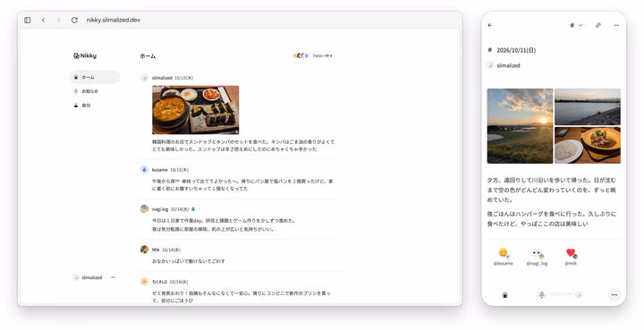644x330 pixels.
Task: Click the red heart reaction from @mtk
Action: click(571, 253)
